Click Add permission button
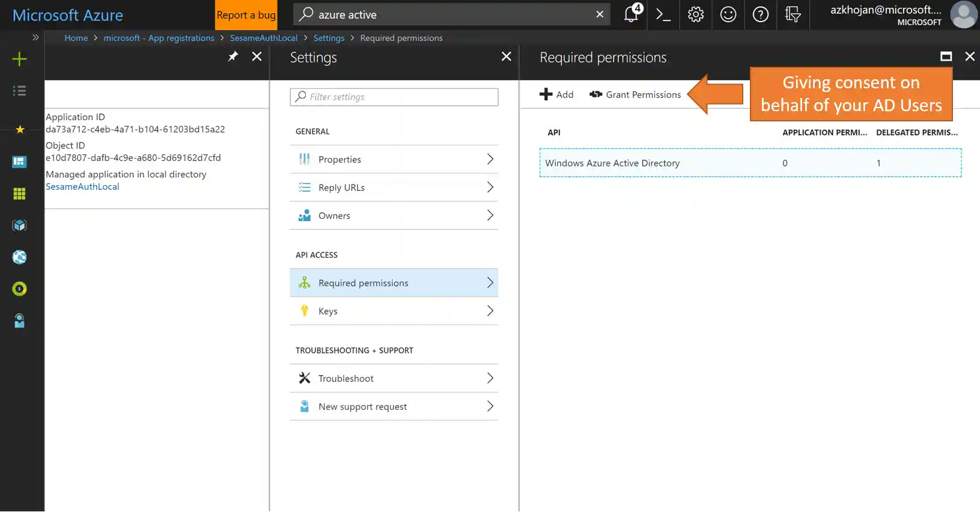Image resolution: width=980 pixels, height=521 pixels. tap(556, 94)
